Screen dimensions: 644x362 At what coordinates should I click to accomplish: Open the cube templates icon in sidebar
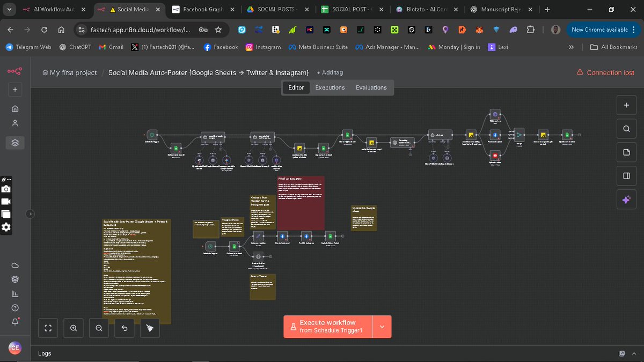click(x=15, y=279)
